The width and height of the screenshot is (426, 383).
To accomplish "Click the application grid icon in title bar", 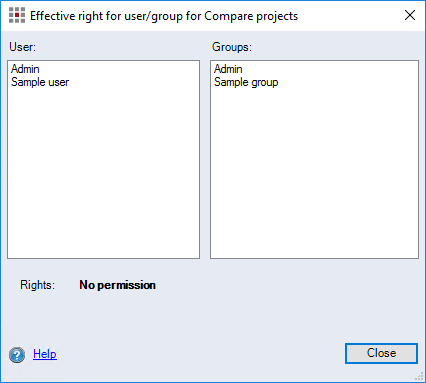I will pos(17,15).
